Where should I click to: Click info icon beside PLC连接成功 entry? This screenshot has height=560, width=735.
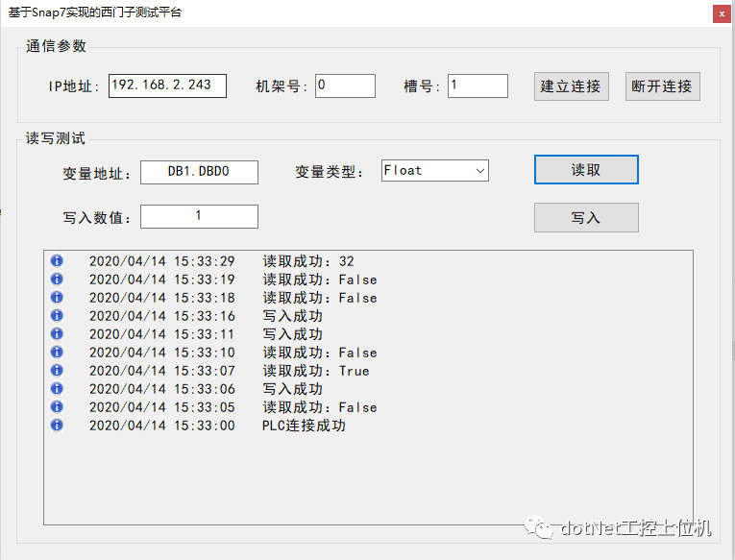tap(57, 425)
